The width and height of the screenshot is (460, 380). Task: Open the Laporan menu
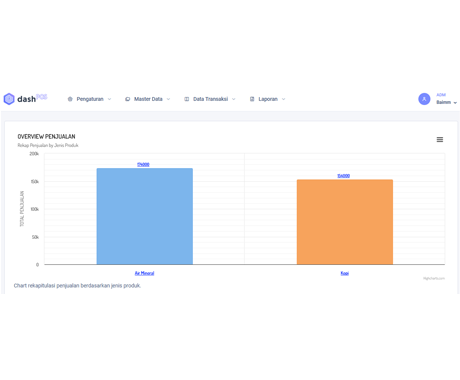click(268, 99)
